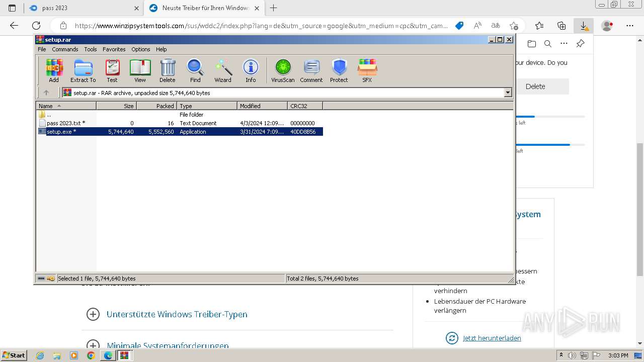Close the 'pass 2023' browser tab

pos(136,8)
